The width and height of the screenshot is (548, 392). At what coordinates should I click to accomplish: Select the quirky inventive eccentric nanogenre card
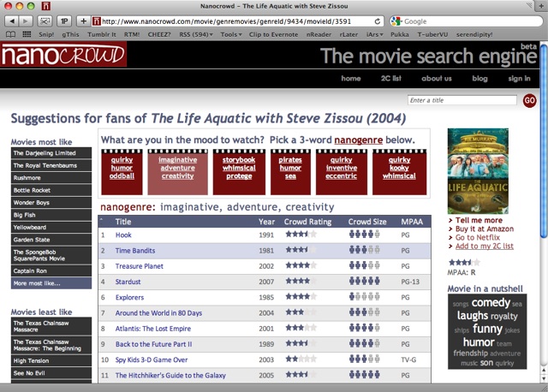[x=342, y=171]
